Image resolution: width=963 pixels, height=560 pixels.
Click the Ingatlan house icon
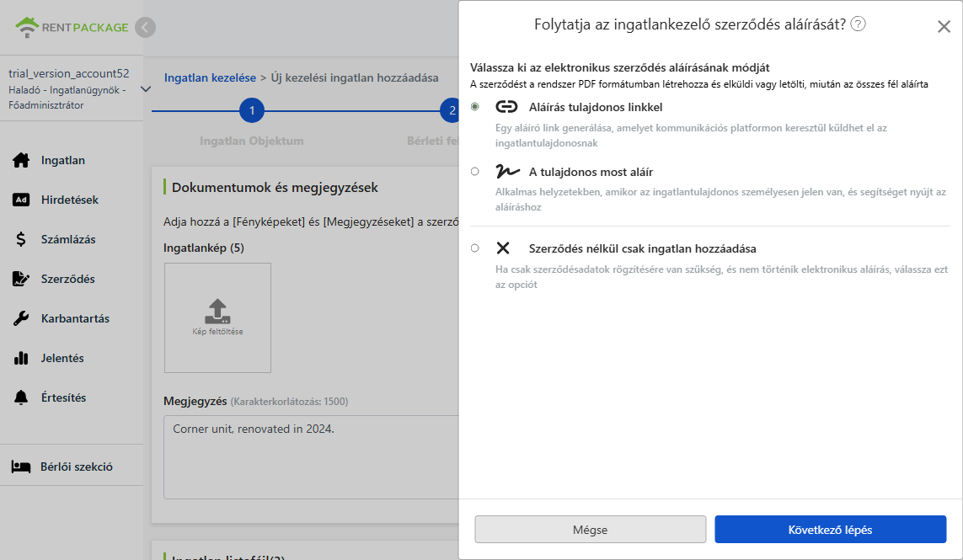coord(21,160)
